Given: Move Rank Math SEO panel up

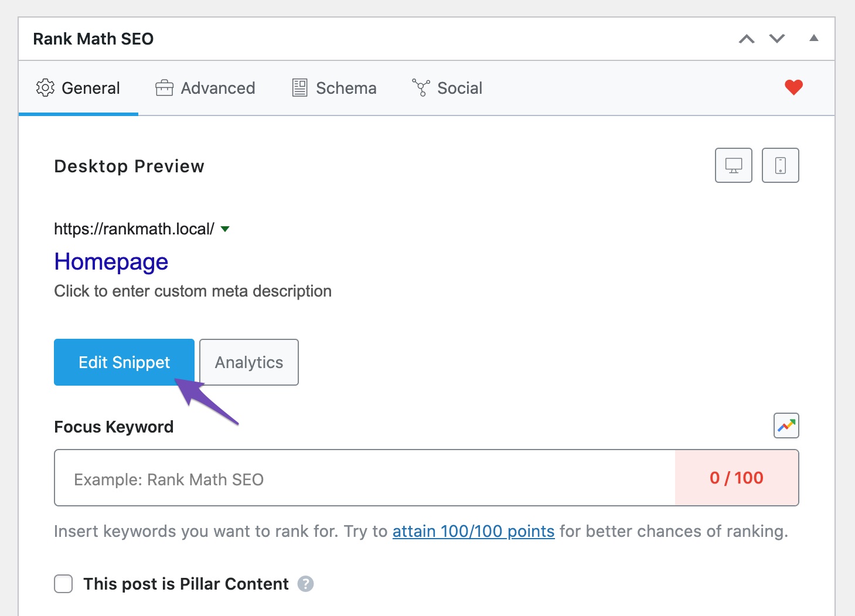Looking at the screenshot, I should (x=747, y=39).
